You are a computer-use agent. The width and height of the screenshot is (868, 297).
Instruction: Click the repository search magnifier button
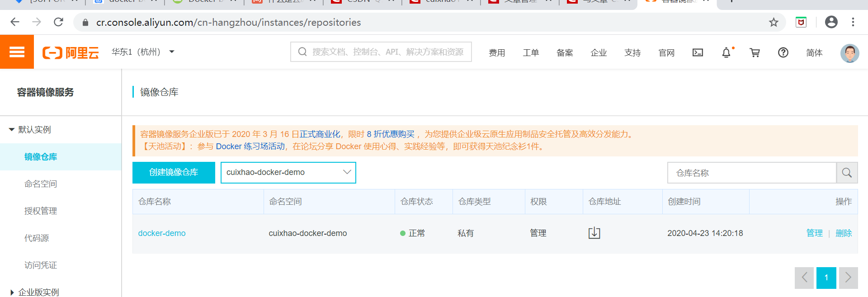coord(847,173)
